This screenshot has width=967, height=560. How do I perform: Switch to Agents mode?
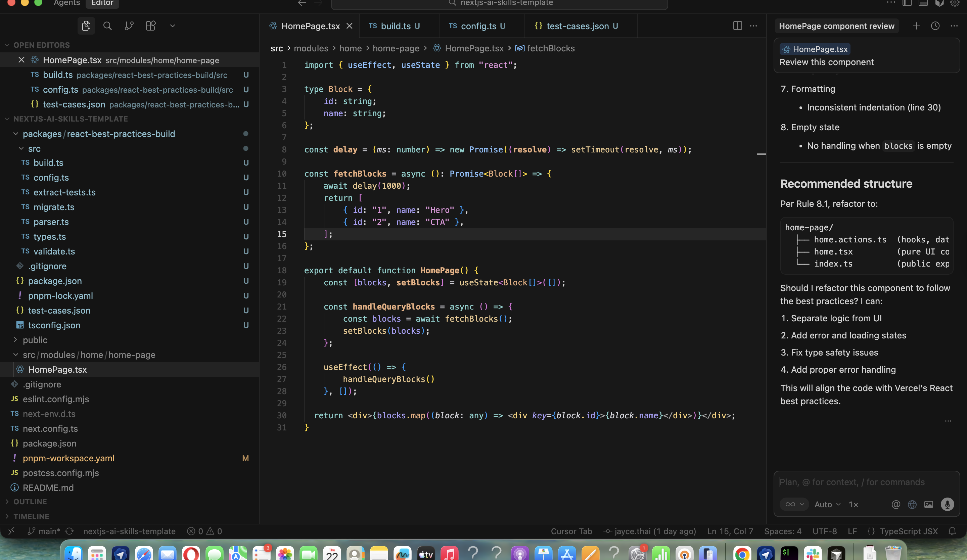tap(67, 3)
